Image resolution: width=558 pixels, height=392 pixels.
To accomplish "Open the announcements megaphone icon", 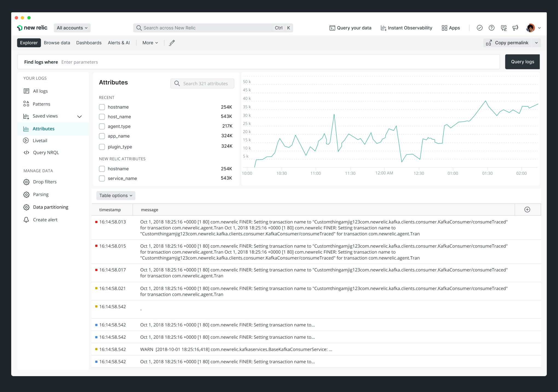I will click(515, 28).
